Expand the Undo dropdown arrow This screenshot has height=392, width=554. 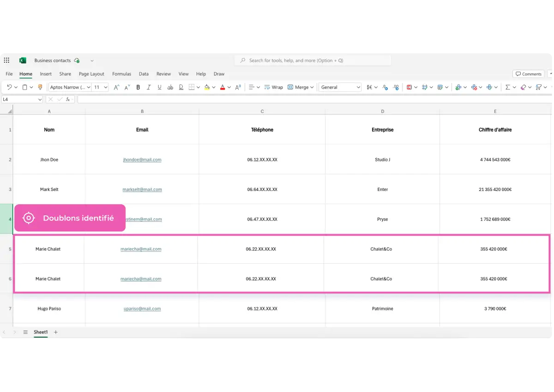click(16, 87)
